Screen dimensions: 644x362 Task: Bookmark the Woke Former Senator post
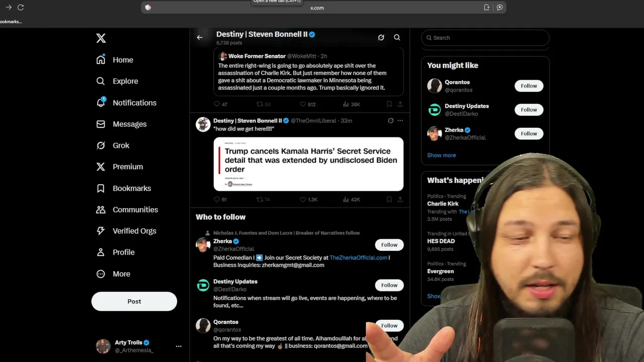coord(389,104)
